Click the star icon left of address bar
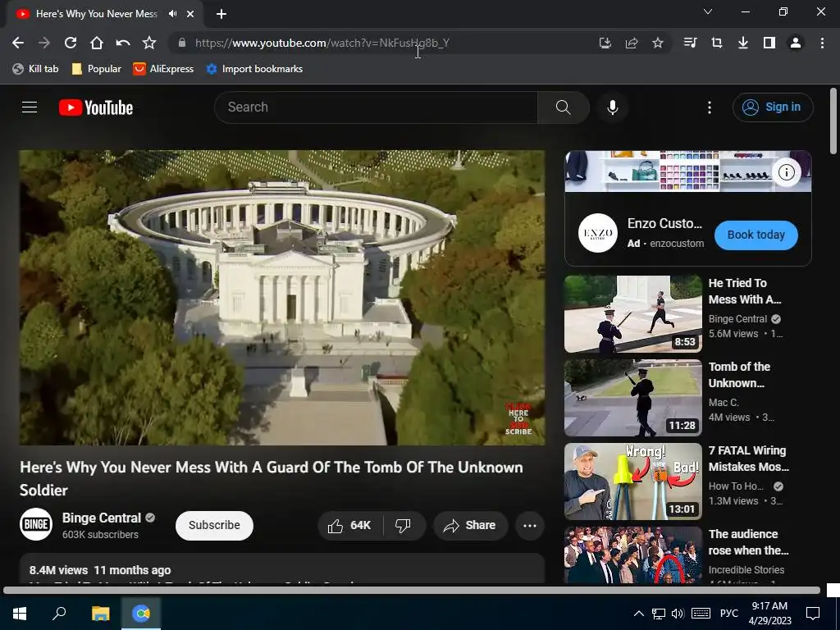 [149, 43]
